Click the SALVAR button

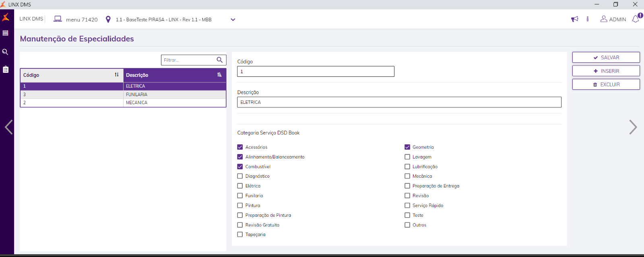(606, 58)
